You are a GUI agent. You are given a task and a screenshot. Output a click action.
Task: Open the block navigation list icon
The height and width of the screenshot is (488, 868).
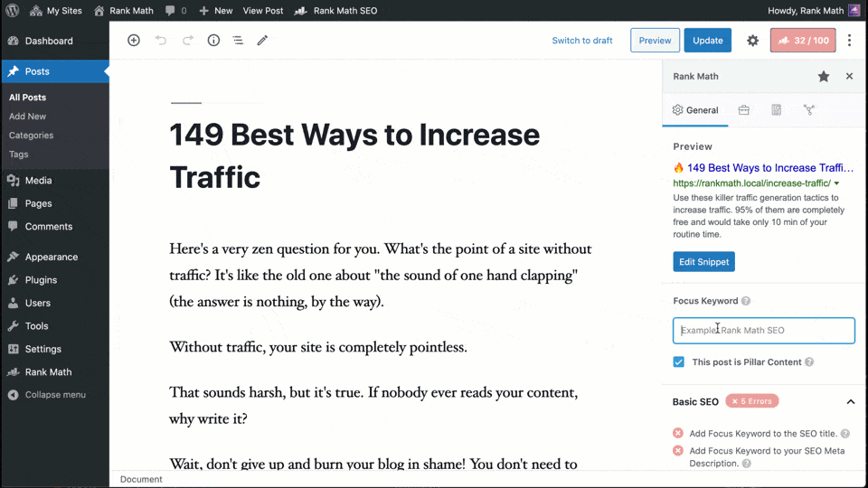point(238,41)
